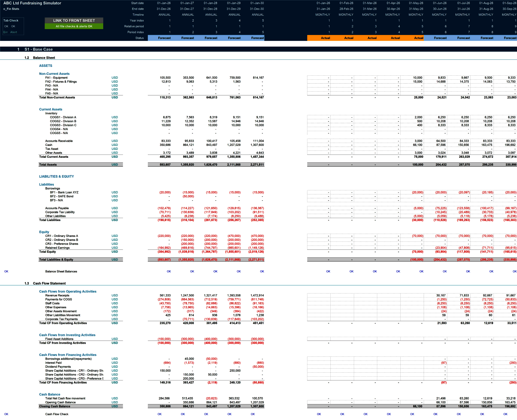The width and height of the screenshot is (517, 420).
Task: Click the 'All file checks & alerts OK' banner
Action: pos(74,26)
